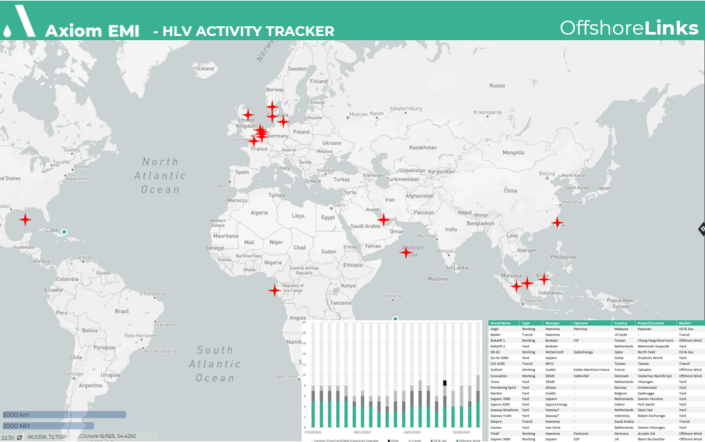This screenshot has height=442, width=705.
Task: Open the side panel tab on right edge
Action: (701, 229)
